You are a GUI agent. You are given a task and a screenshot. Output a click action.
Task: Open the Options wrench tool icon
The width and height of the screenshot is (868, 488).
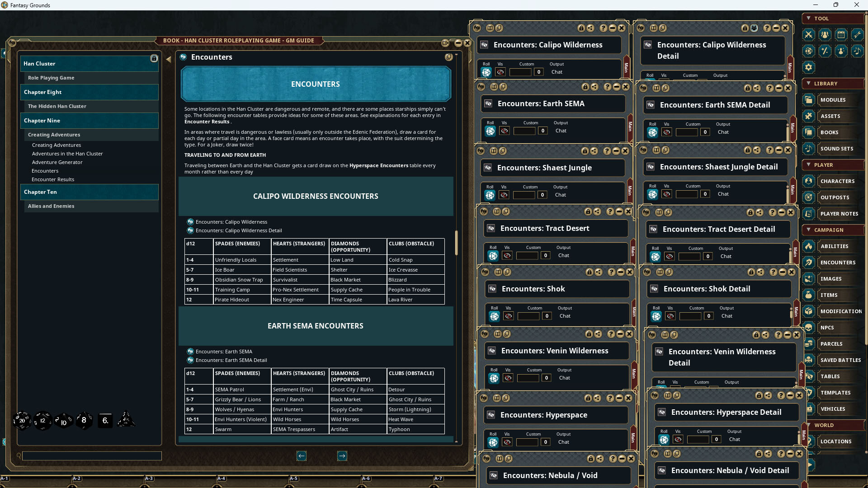[x=857, y=35]
